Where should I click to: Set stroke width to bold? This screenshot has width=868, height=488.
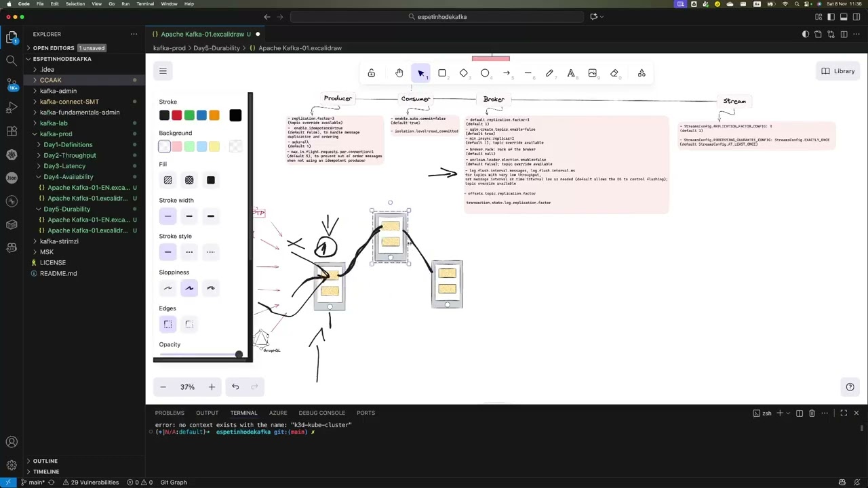189,216
